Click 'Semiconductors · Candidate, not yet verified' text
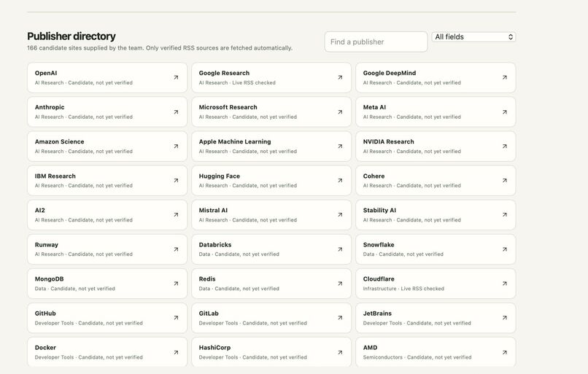 [417, 357]
